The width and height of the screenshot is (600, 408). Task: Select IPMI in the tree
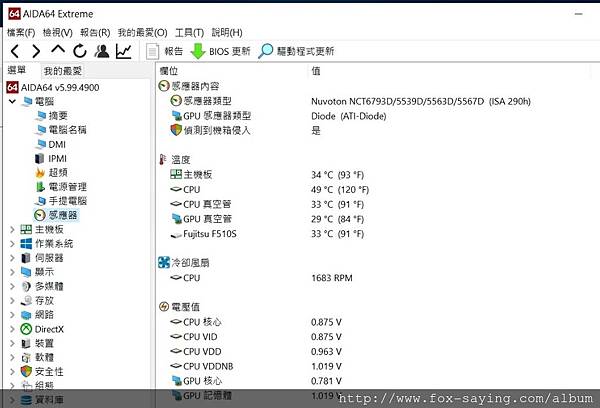pos(57,158)
